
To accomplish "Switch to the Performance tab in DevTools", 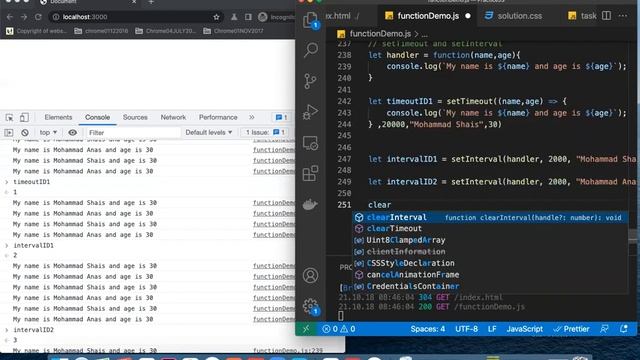I will [x=218, y=118].
